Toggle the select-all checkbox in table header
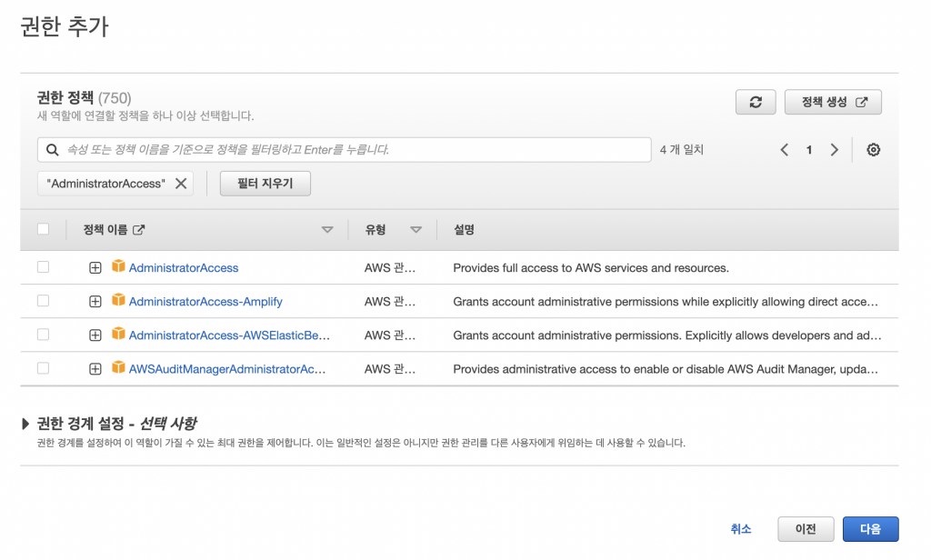Viewport: 931px width, 560px height. pyautogui.click(x=43, y=230)
